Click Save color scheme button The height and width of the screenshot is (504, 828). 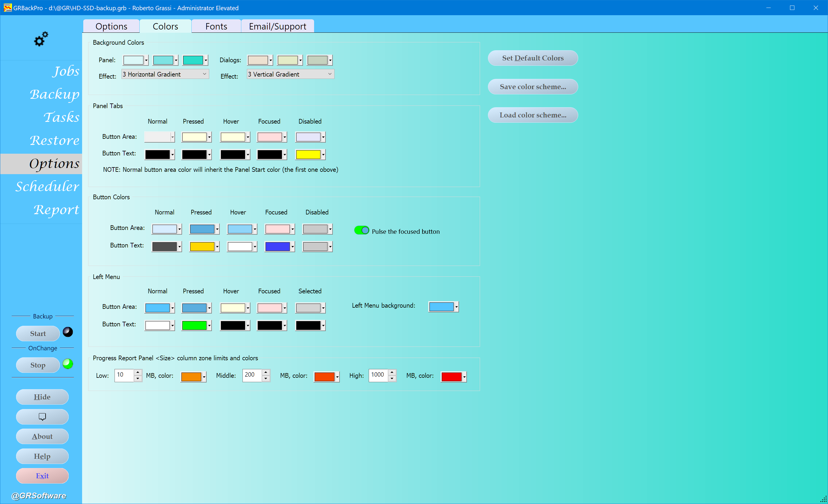point(533,87)
